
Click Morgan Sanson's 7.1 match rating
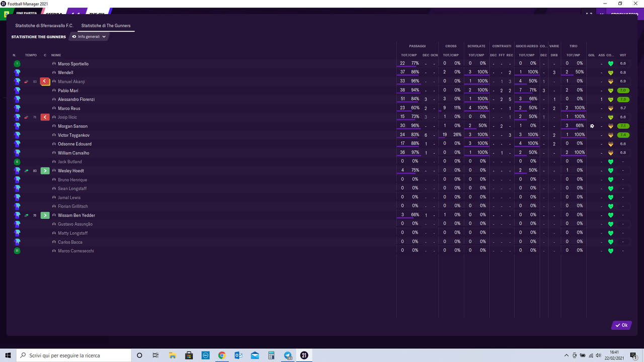pyautogui.click(x=623, y=126)
